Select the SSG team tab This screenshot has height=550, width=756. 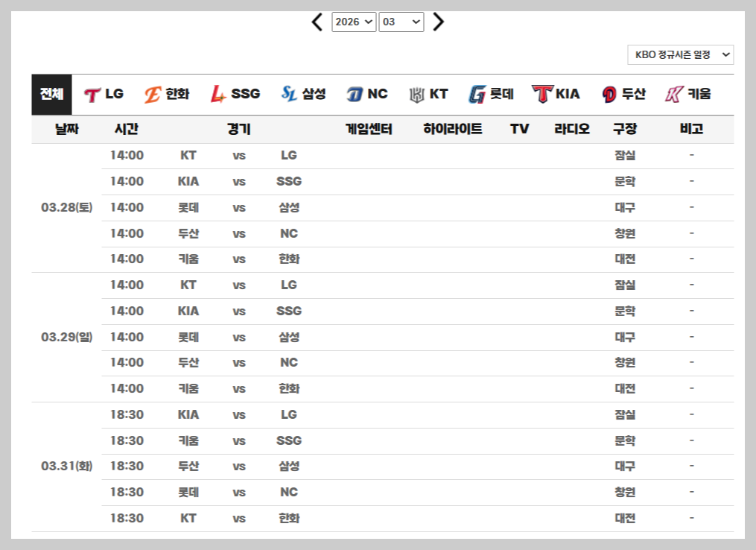235,94
